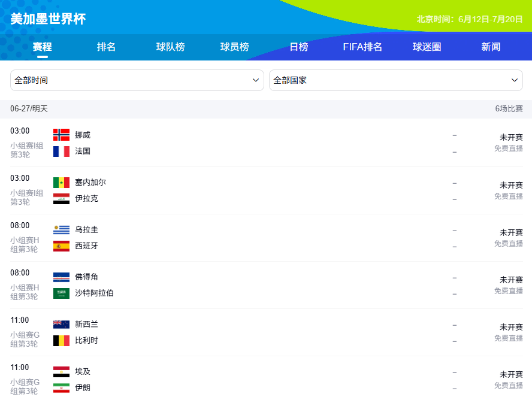This screenshot has height=400, width=532.
Task: Open the 乌拉圭 vs 西班牙 match row
Action: point(267,238)
